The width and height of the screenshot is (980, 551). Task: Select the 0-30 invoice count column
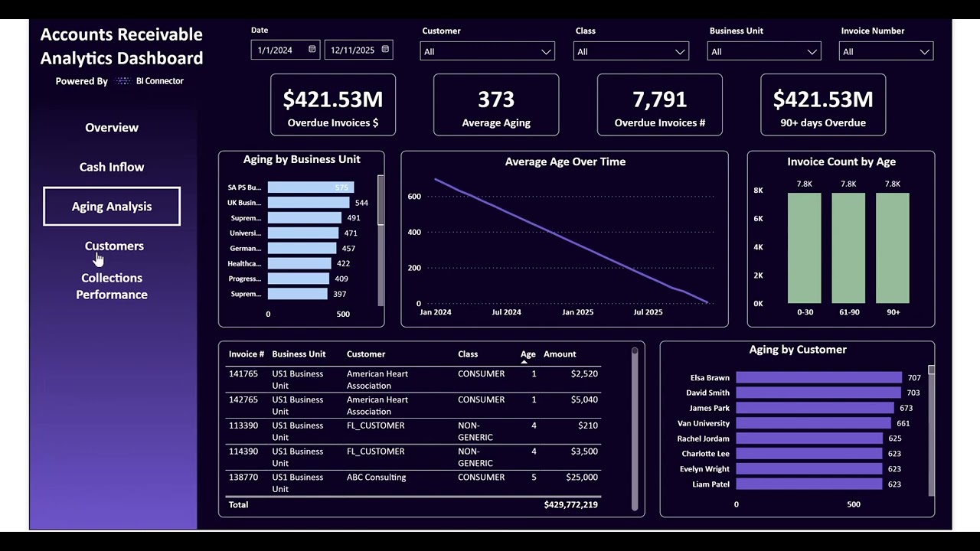click(805, 248)
